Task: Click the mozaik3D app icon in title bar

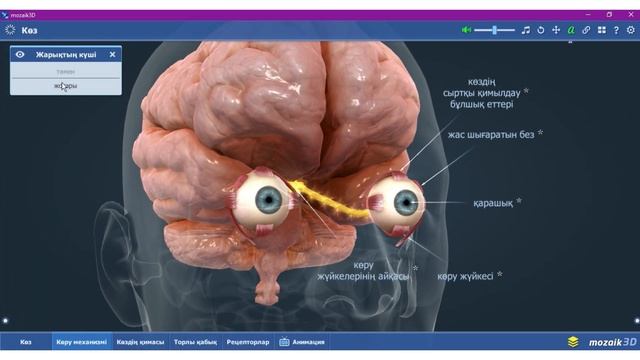Action: pyautogui.click(x=5, y=15)
